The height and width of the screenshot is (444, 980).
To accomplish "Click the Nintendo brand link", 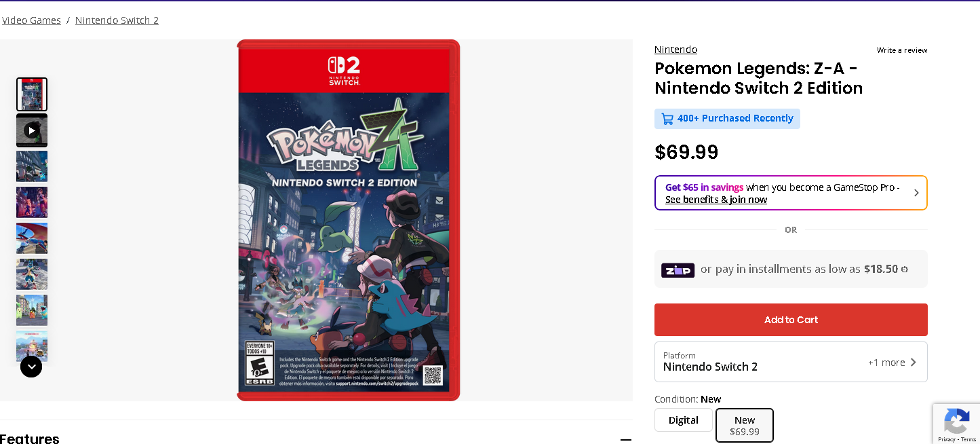I will click(x=675, y=50).
